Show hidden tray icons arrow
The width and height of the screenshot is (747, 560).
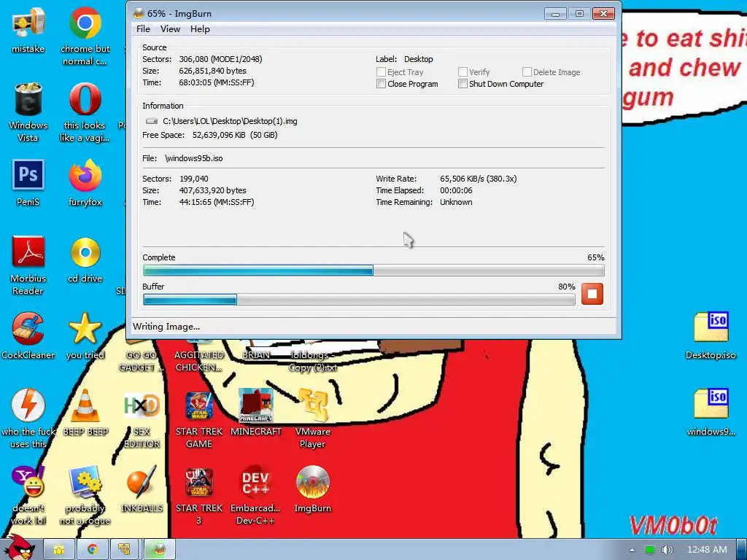pos(632,550)
